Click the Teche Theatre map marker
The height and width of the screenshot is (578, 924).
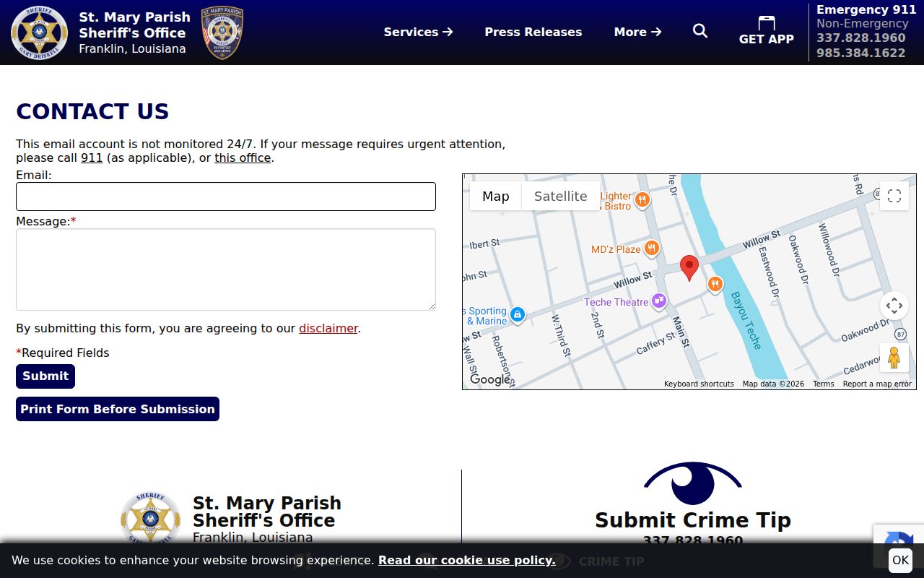659,301
